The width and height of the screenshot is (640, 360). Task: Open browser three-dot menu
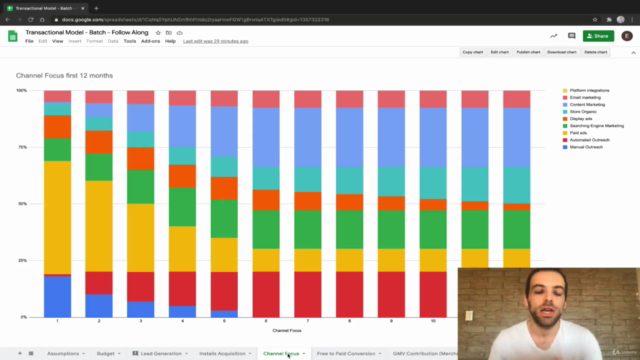coord(632,20)
